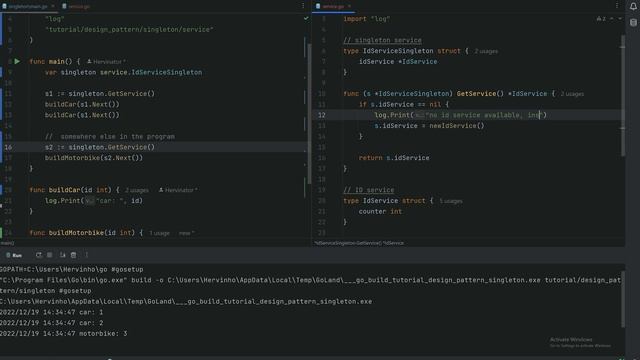Click 'log.Print' call inside buildCar
Viewport: 640px width, 360px height.
point(64,201)
